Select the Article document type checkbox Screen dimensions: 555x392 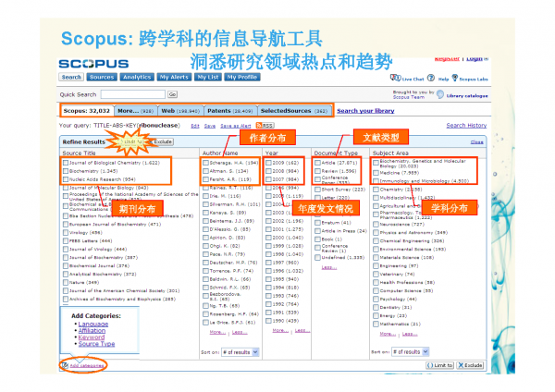tap(317, 163)
